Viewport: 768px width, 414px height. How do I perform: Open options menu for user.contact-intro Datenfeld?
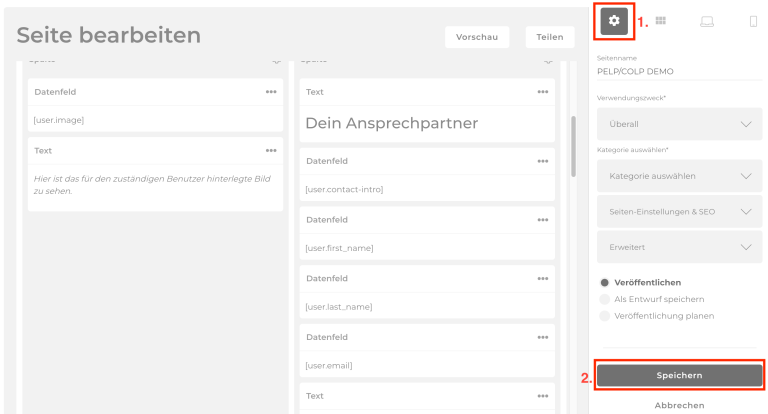(543, 161)
